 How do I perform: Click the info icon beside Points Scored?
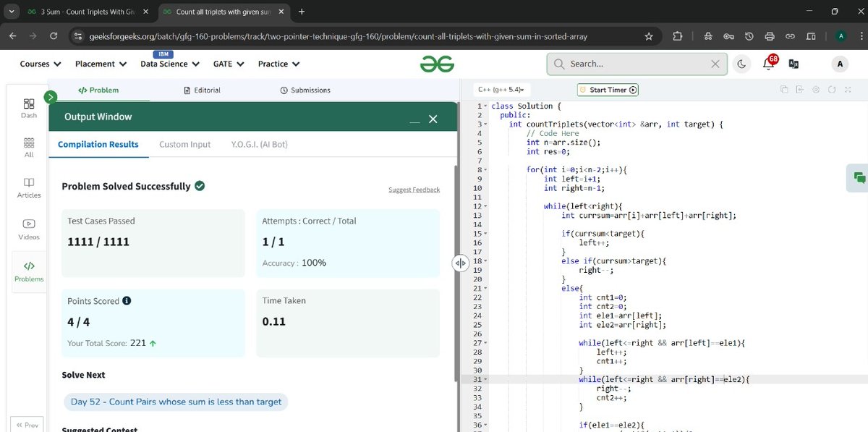tap(127, 301)
